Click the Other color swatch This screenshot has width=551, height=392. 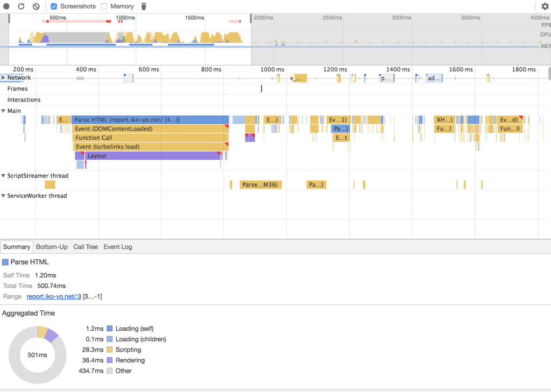point(110,370)
